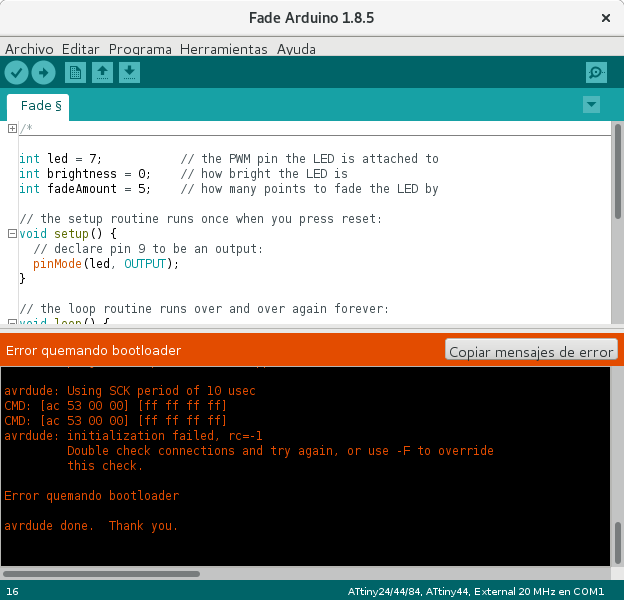The height and width of the screenshot is (600, 624).
Task: Click first 'CMD: [ac 53 00 00]' console line
Action: pyautogui.click(x=115, y=406)
